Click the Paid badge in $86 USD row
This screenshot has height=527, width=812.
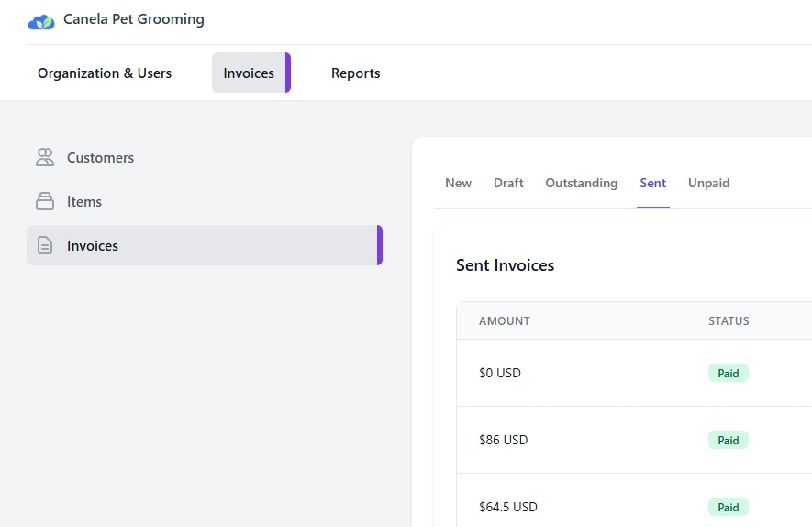point(729,440)
